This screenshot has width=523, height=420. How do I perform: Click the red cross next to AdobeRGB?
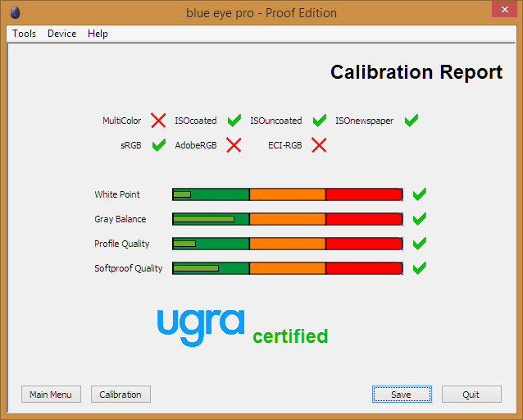click(x=234, y=145)
